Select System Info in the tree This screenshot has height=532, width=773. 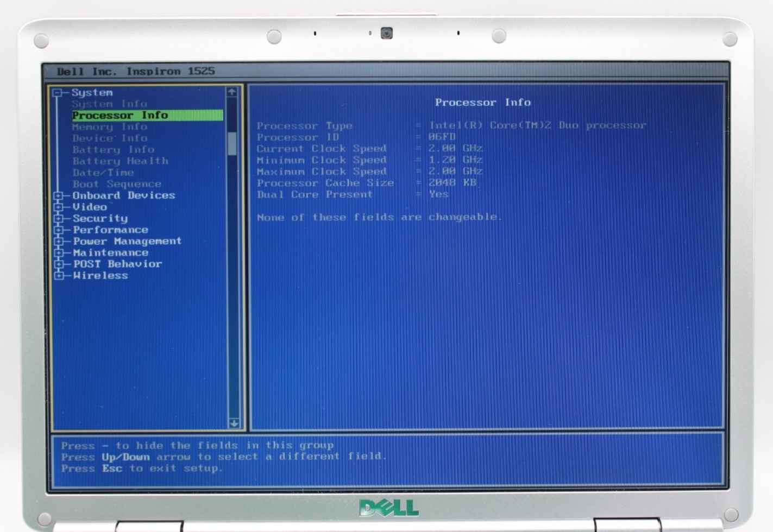click(109, 104)
